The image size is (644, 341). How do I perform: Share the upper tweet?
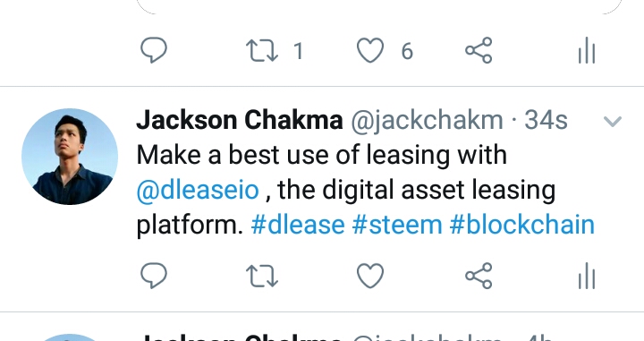point(479,50)
